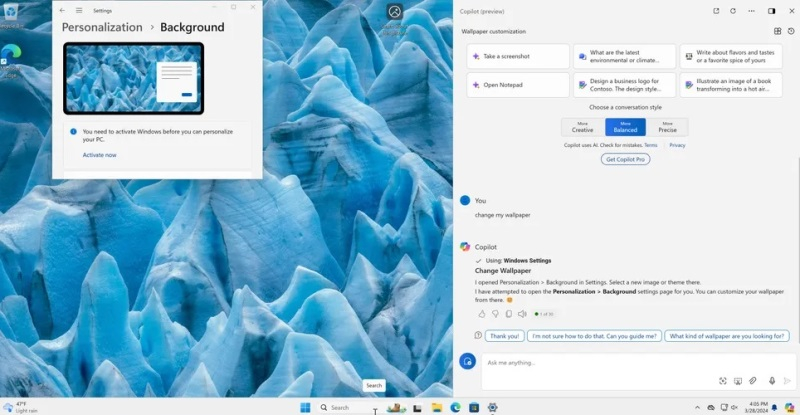Click the thumbs up icon on Copilot's reply
The height and width of the screenshot is (415, 800).
481,314
